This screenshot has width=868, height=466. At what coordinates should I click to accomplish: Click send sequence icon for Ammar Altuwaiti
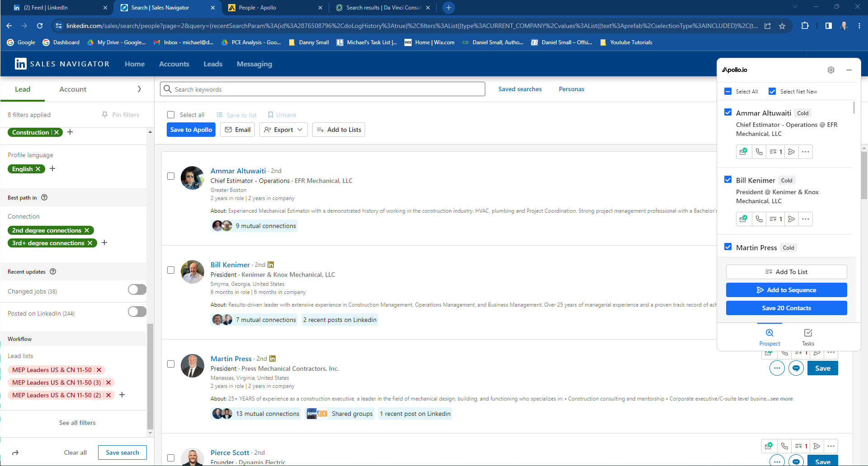(x=792, y=152)
